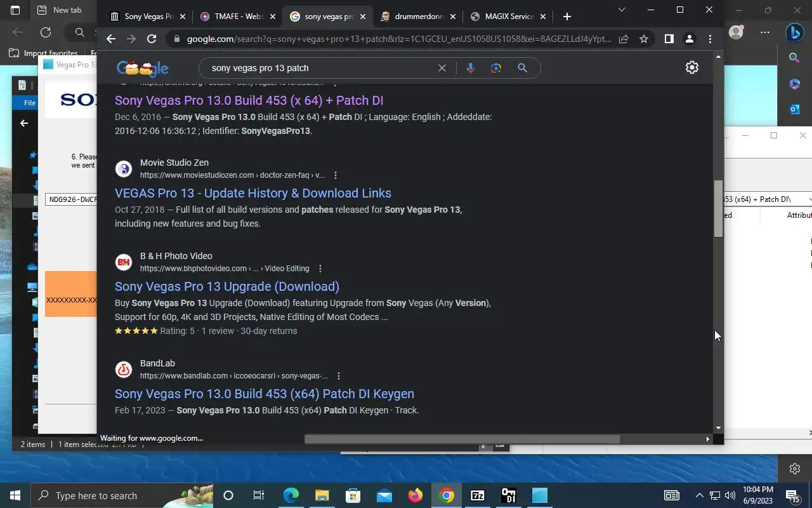Open 7-Zip from taskbar

tap(477, 495)
